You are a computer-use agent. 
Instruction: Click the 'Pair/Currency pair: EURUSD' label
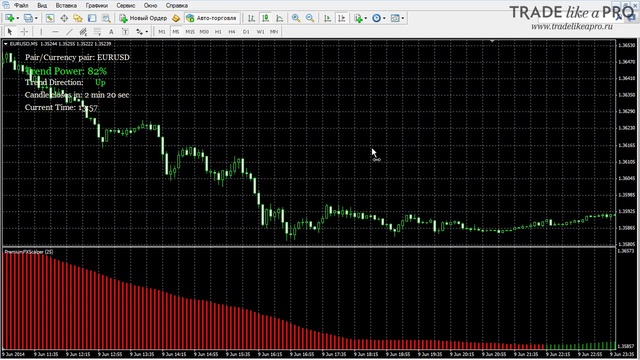[x=77, y=58]
